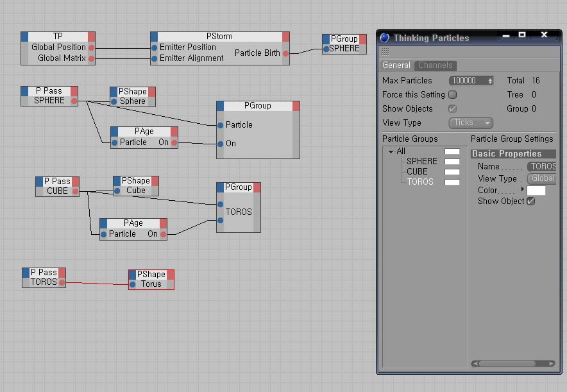This screenshot has height=392, width=567.
Task: Click PShape Sphere input port
Action: [x=114, y=101]
